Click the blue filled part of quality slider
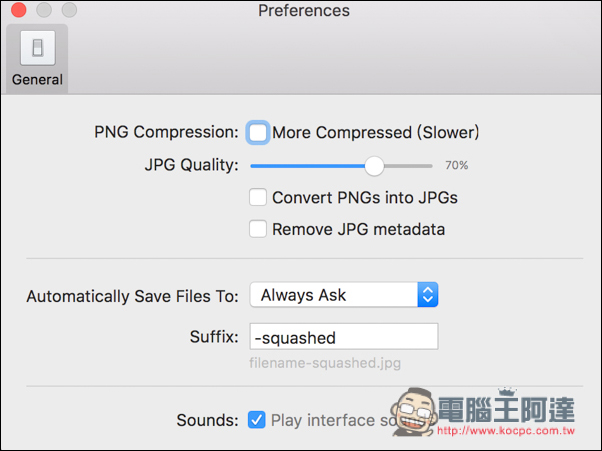Viewport: 602px width, 451px height. 307,166
